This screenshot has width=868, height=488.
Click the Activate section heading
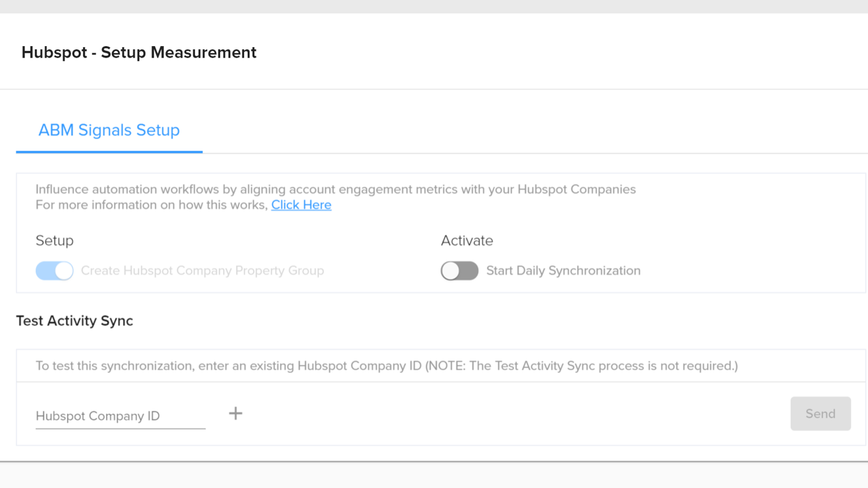point(467,241)
